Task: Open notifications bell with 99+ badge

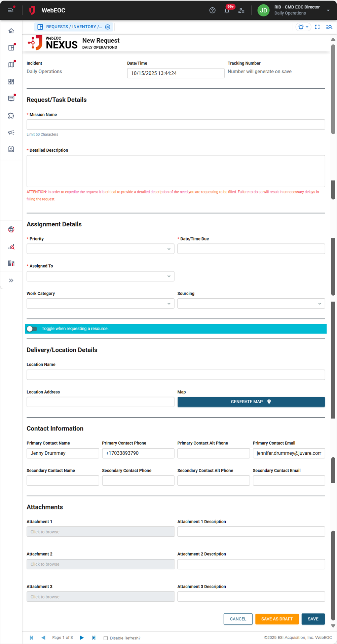Action: pos(227,10)
